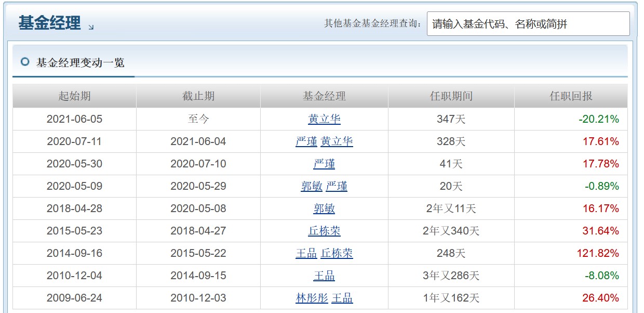Open 郭敏 link in the 2018-04-28 row

[324, 208]
